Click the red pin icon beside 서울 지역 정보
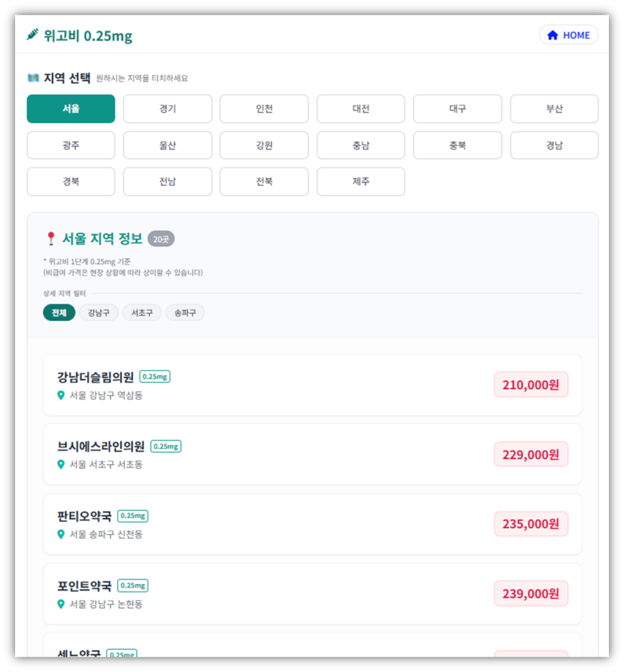This screenshot has height=672, width=624. 51,238
